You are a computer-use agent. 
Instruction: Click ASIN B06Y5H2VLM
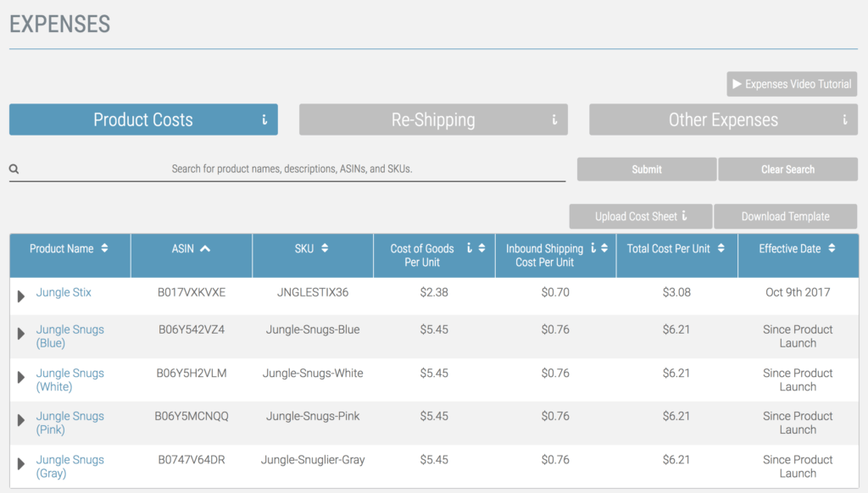[x=192, y=373]
